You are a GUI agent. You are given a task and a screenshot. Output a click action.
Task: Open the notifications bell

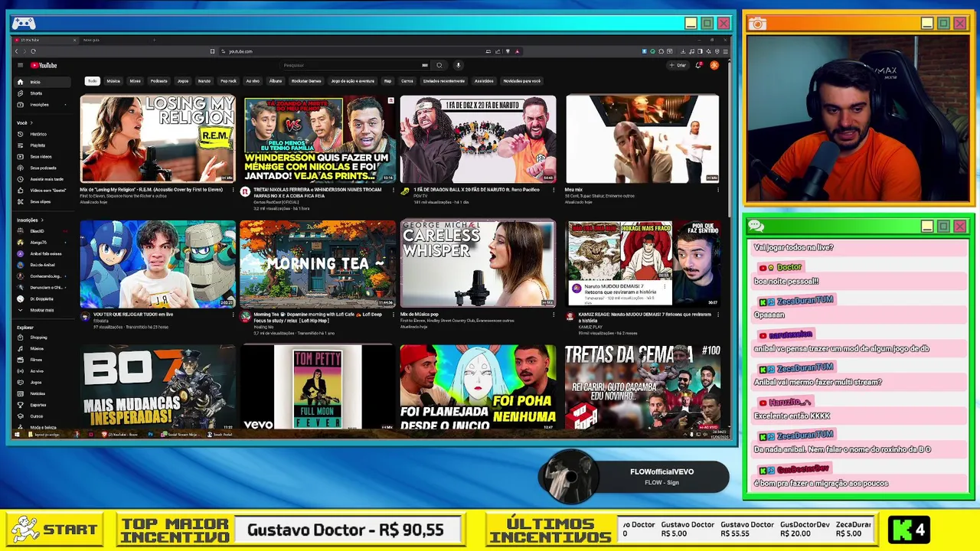(x=698, y=65)
